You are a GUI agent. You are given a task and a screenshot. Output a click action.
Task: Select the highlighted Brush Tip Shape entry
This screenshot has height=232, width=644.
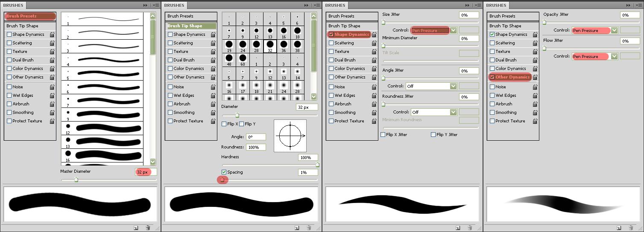tap(191, 26)
